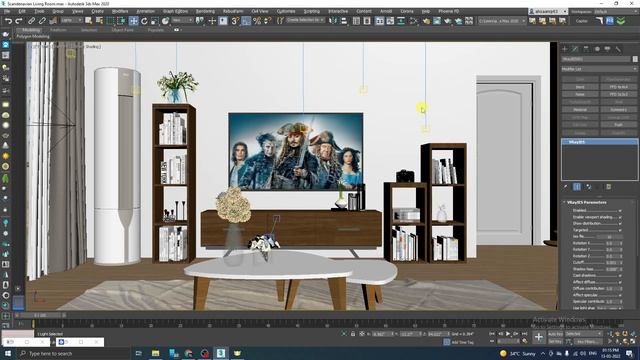This screenshot has width=640, height=360.
Task: Open the Display tab in command panel
Action: tap(607, 49)
